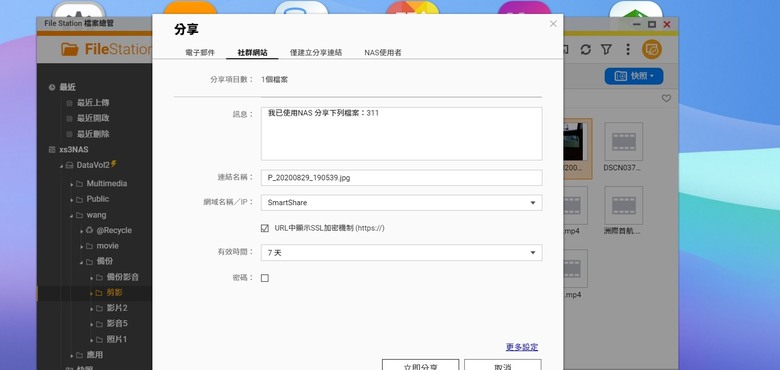Click the xs3NAS server icon

coord(52,150)
